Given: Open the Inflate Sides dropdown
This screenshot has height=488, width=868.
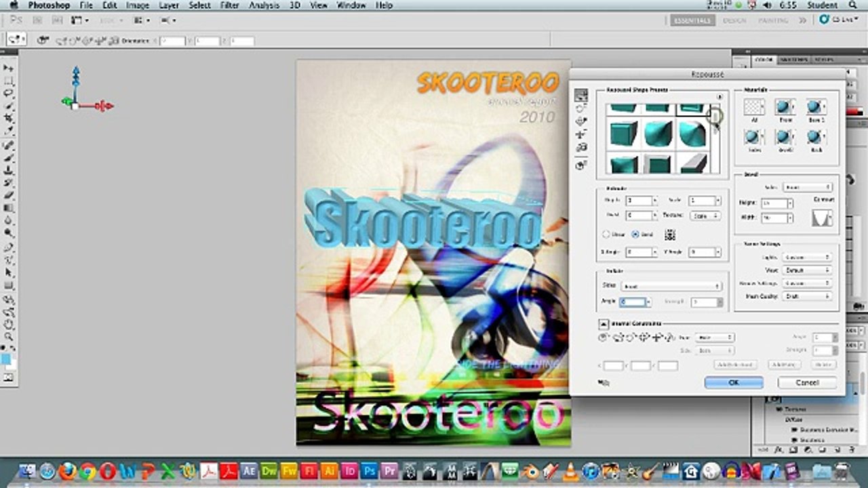Looking at the screenshot, I should click(x=671, y=286).
